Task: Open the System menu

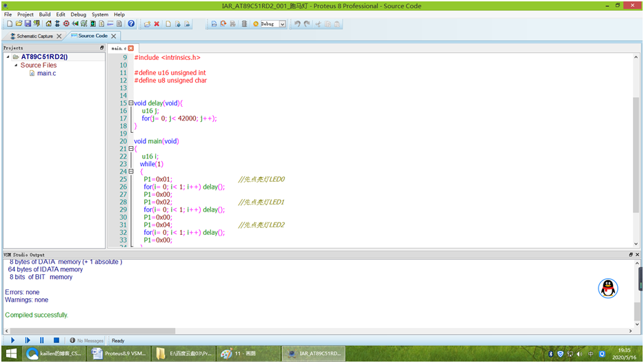Action: coord(100,14)
